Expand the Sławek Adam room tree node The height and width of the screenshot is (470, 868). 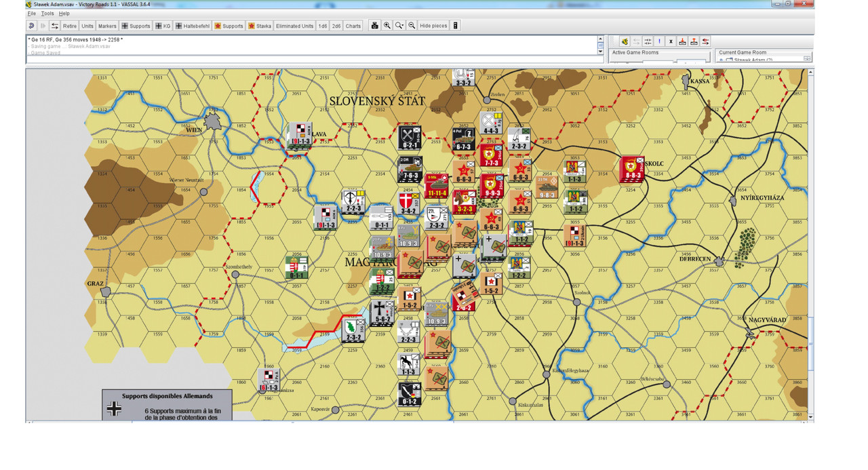pyautogui.click(x=722, y=60)
